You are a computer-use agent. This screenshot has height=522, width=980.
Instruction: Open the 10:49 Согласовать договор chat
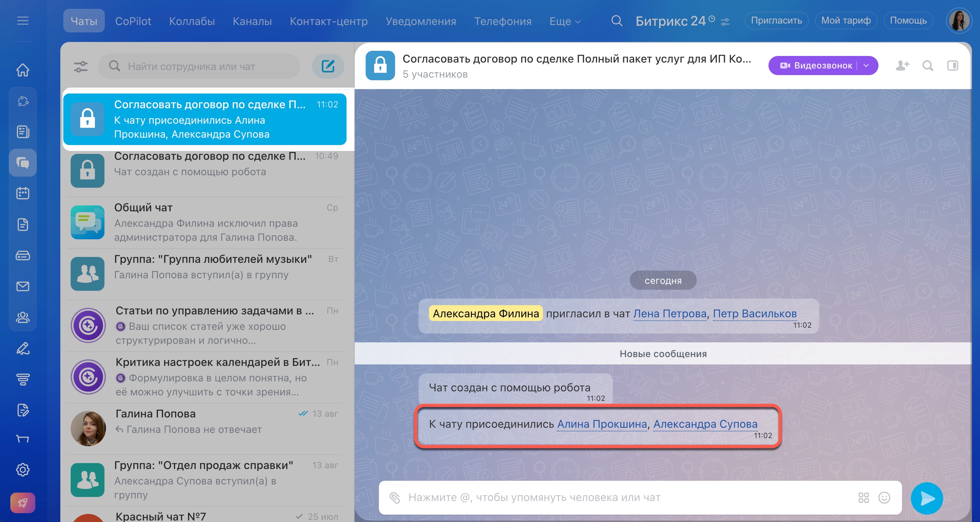point(205,170)
